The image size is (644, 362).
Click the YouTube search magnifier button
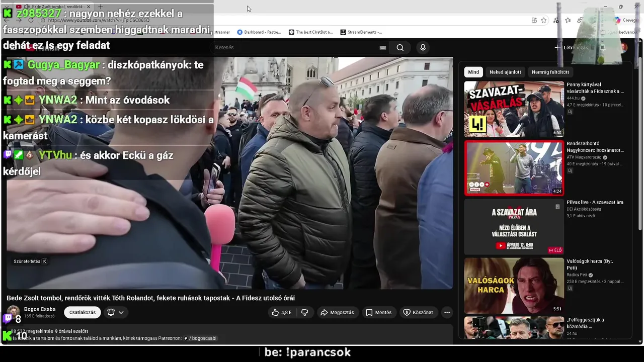(400, 47)
